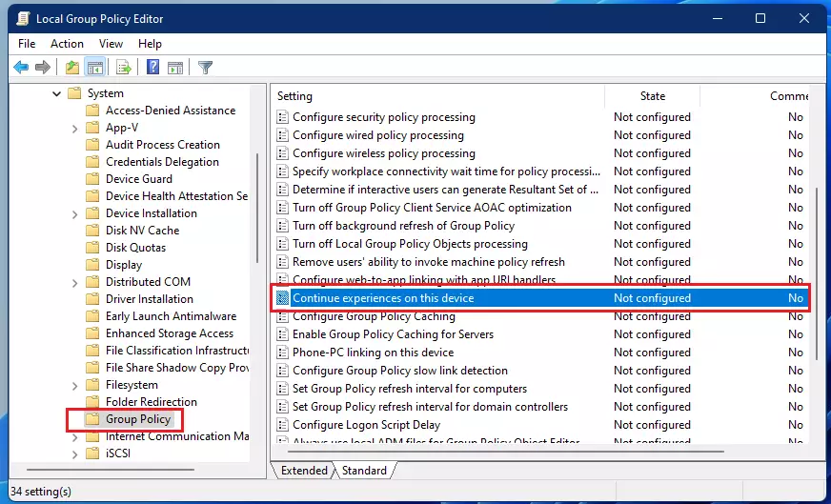Select 'Set Group Policy refresh interval for domain controllers'
Viewport: 831px width, 504px height.
pos(431,407)
